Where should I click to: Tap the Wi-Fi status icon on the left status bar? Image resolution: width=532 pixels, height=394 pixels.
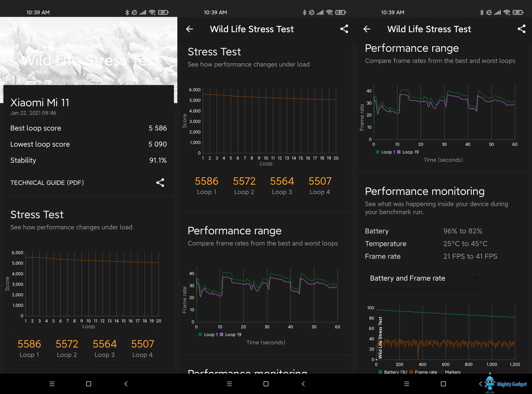pos(152,12)
